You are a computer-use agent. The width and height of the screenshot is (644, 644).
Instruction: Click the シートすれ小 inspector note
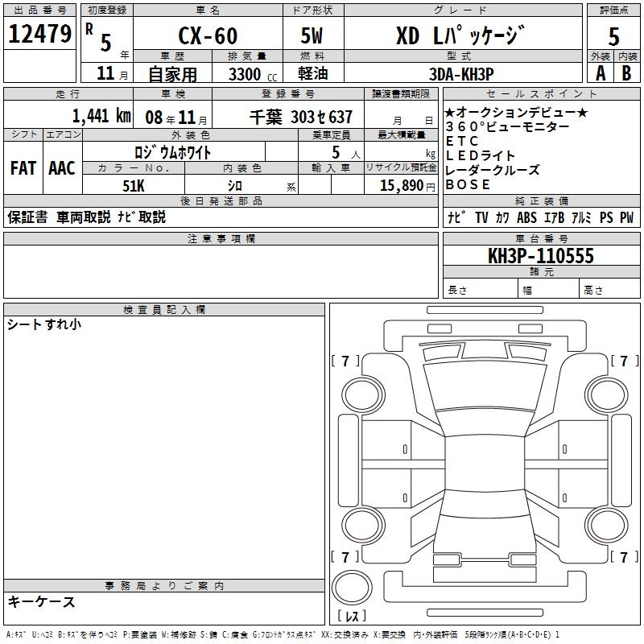(x=44, y=324)
